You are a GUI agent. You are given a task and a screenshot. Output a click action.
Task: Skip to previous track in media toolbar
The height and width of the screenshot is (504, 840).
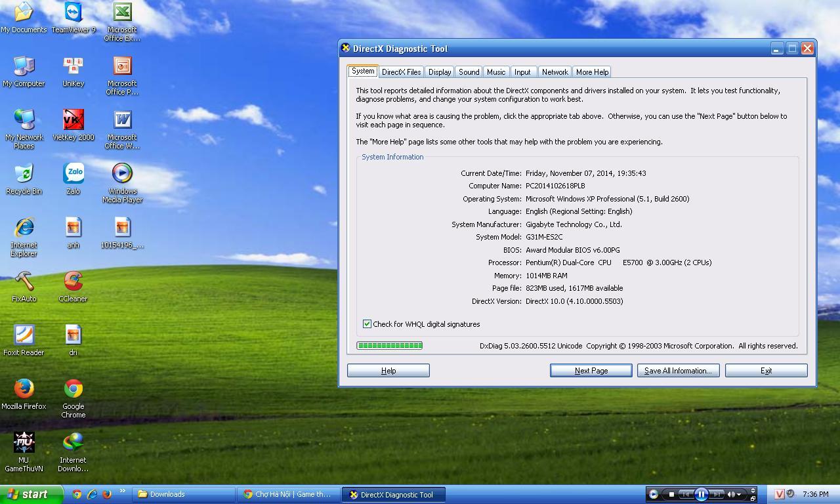(685, 495)
